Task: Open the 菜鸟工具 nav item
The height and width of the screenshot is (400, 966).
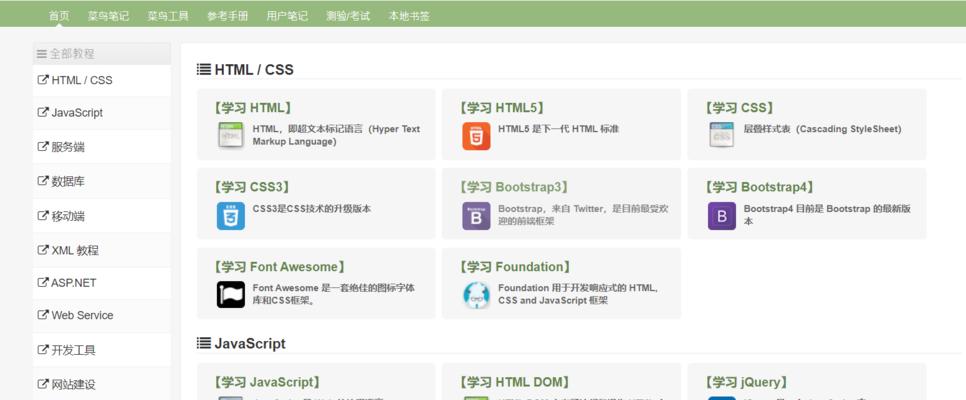Action: (x=168, y=16)
